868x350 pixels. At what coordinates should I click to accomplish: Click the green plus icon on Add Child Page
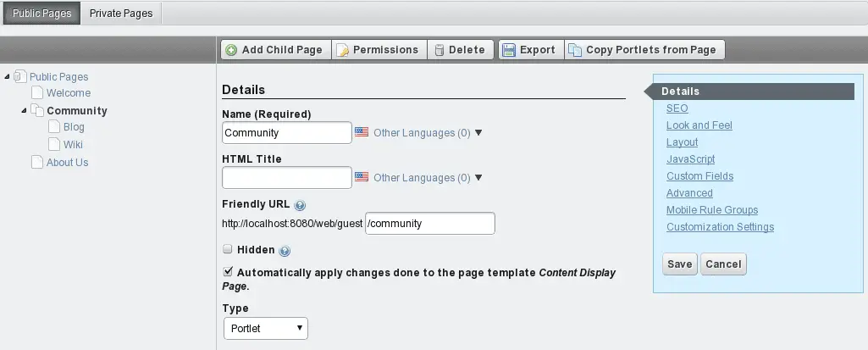[231, 50]
